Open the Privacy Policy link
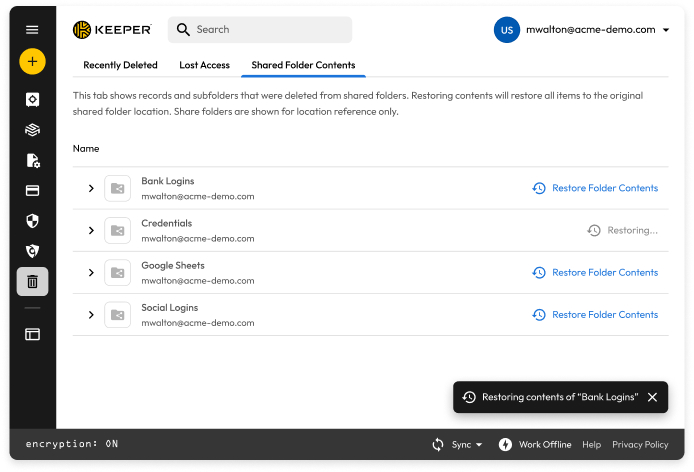The height and width of the screenshot is (472, 694). pyautogui.click(x=640, y=444)
